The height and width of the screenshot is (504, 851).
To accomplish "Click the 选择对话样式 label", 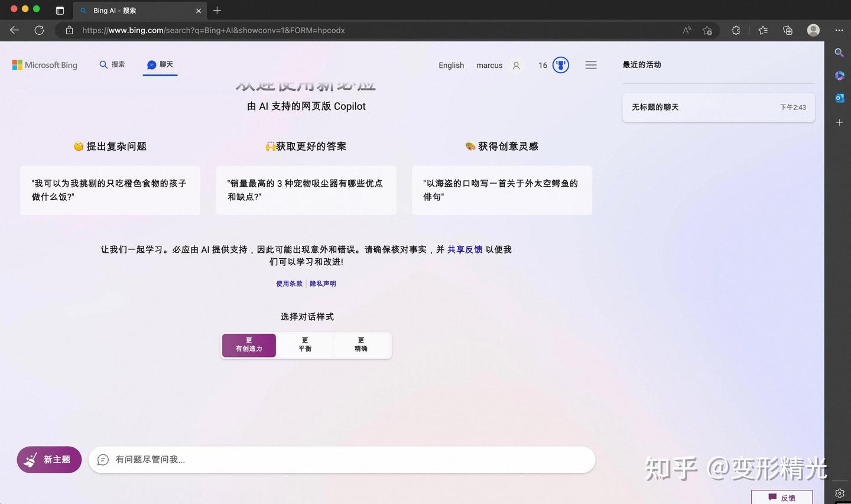I will [x=307, y=317].
